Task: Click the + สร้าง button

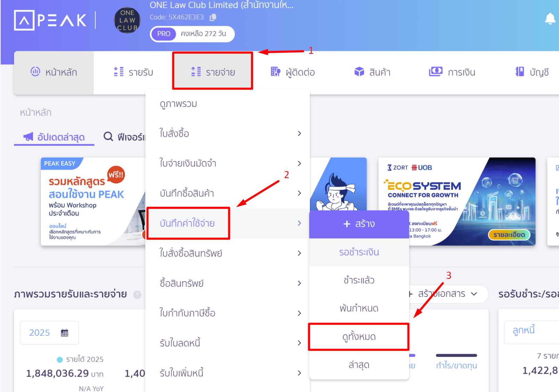Action: tap(359, 224)
